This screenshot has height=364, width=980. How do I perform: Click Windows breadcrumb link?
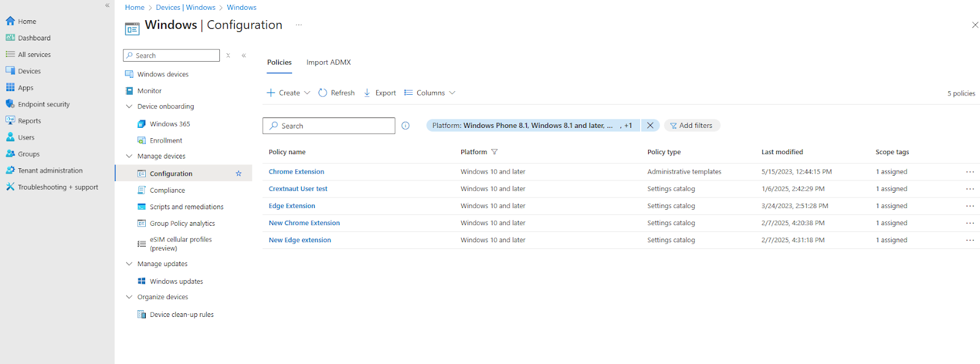point(241,7)
